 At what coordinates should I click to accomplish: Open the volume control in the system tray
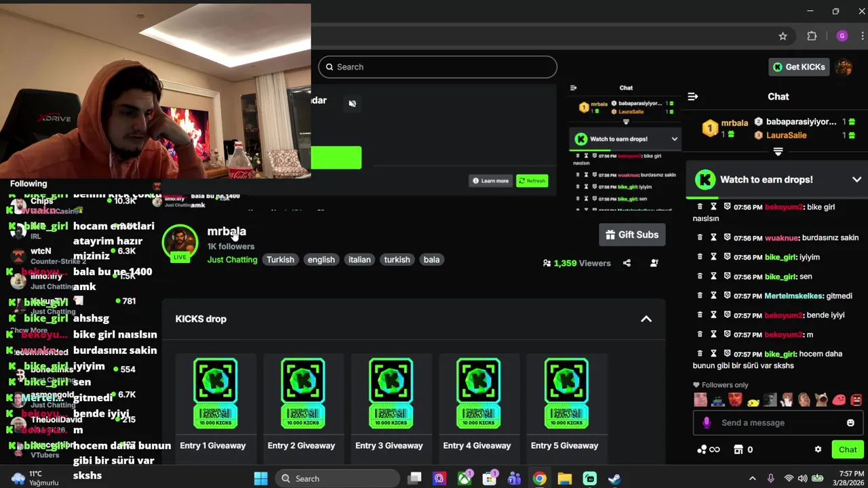point(802,479)
